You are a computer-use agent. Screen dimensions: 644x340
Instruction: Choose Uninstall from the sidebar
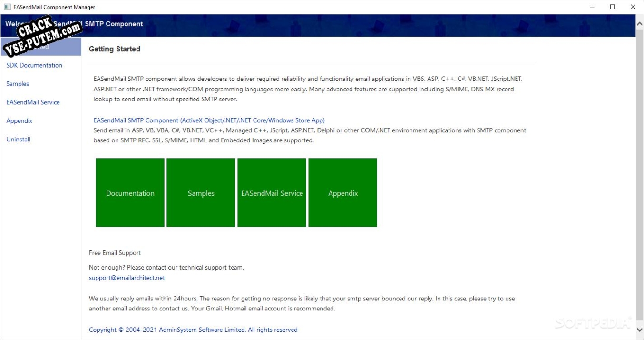pyautogui.click(x=18, y=140)
